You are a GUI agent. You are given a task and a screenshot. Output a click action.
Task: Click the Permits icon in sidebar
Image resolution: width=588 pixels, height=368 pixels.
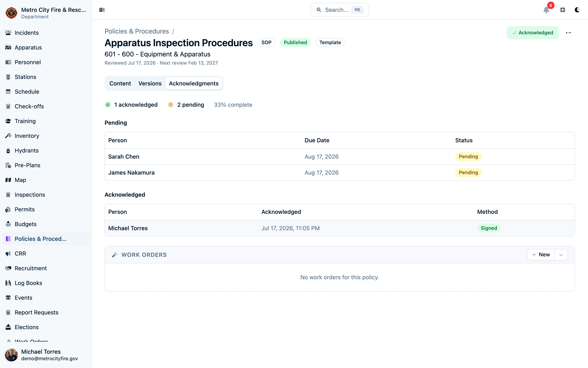point(8,209)
